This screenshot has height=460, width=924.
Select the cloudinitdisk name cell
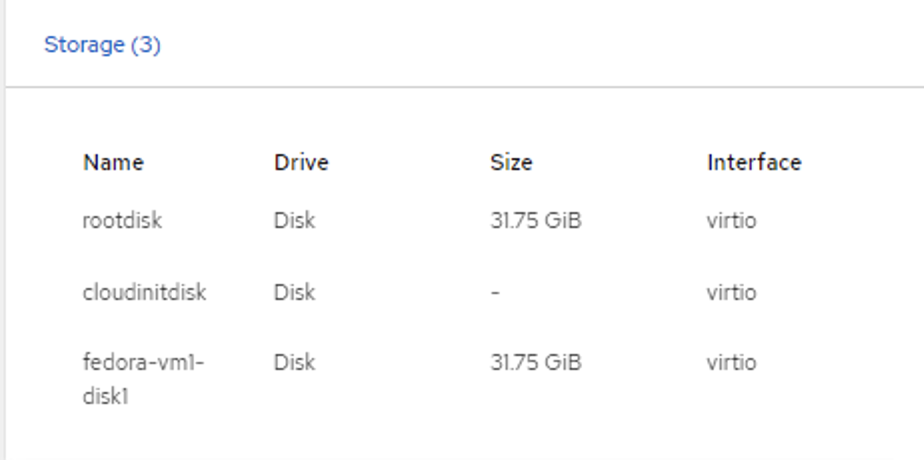pyautogui.click(x=144, y=292)
